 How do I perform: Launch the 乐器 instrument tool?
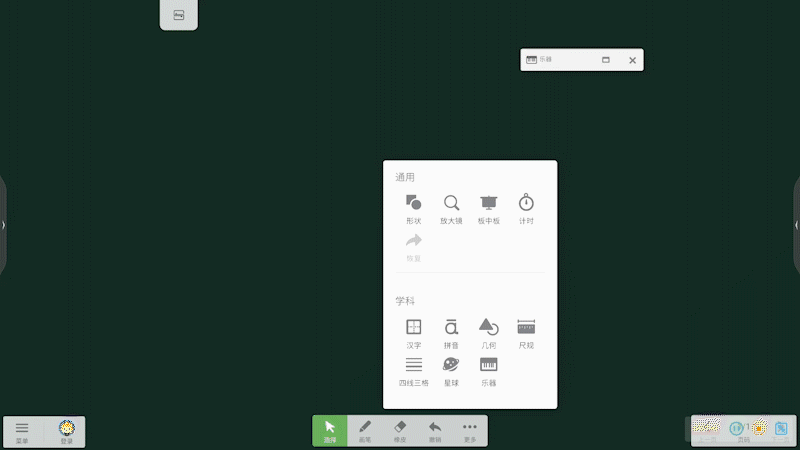point(488,370)
